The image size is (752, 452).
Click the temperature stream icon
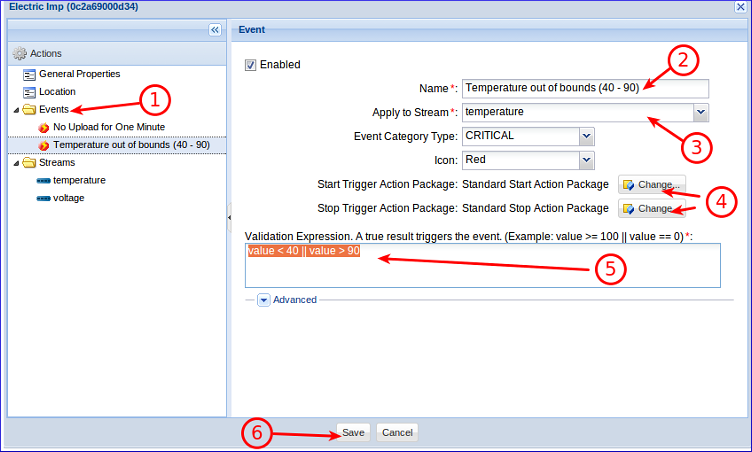tap(44, 181)
